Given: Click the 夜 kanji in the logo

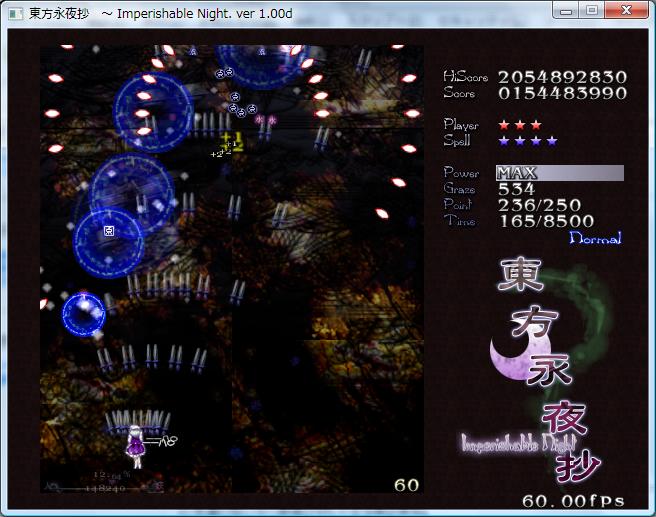Looking at the screenshot, I should click(x=564, y=419).
